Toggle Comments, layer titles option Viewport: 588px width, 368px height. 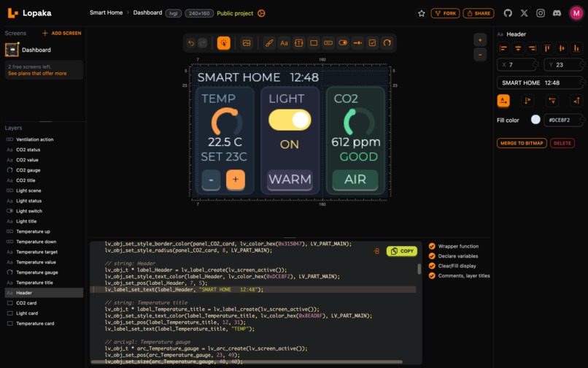(x=432, y=275)
